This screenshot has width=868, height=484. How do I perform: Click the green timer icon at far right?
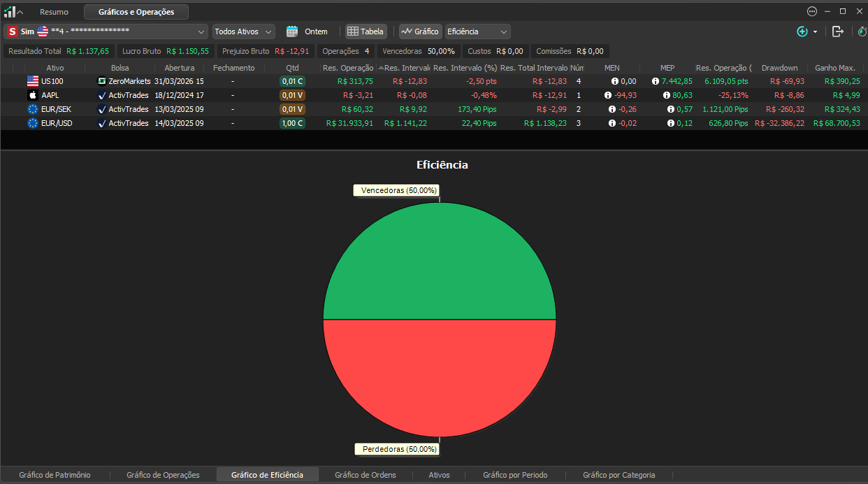(x=862, y=31)
